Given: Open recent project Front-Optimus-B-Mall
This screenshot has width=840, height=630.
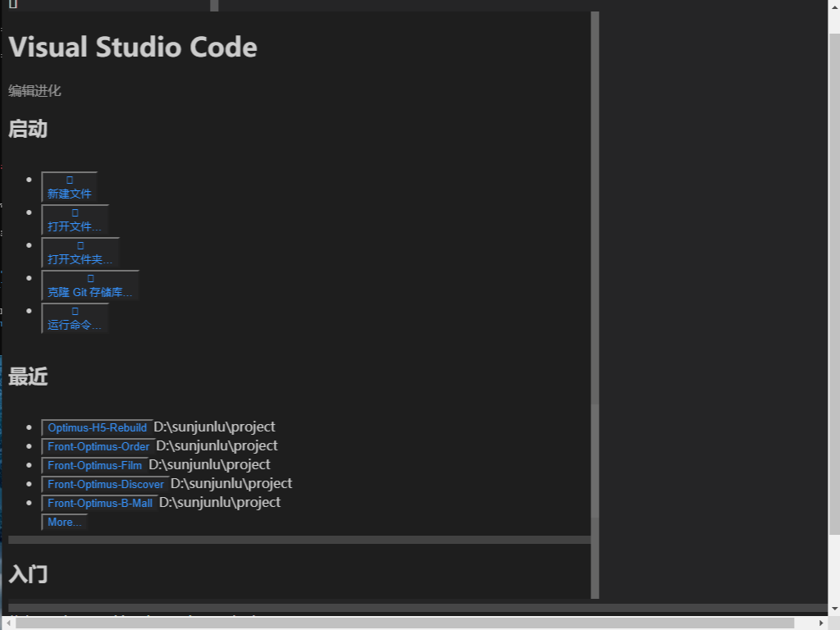Looking at the screenshot, I should click(99, 503).
